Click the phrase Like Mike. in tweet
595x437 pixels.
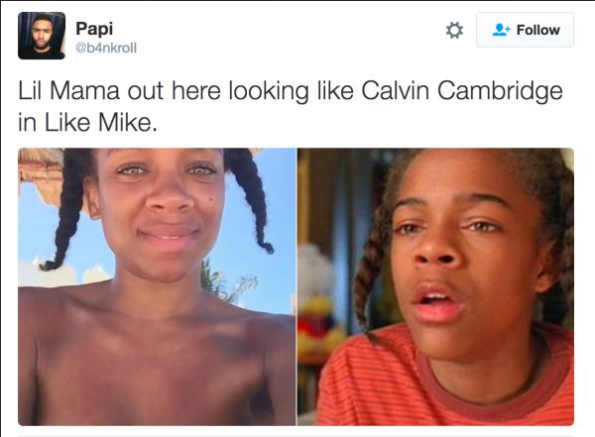(101, 123)
